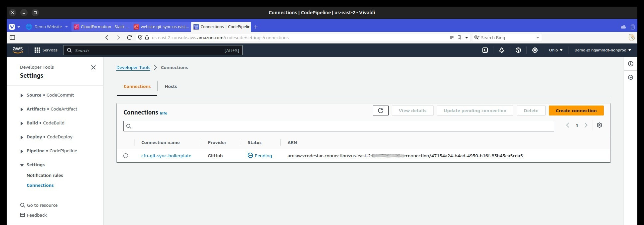Go to next table page

pyautogui.click(x=586, y=125)
